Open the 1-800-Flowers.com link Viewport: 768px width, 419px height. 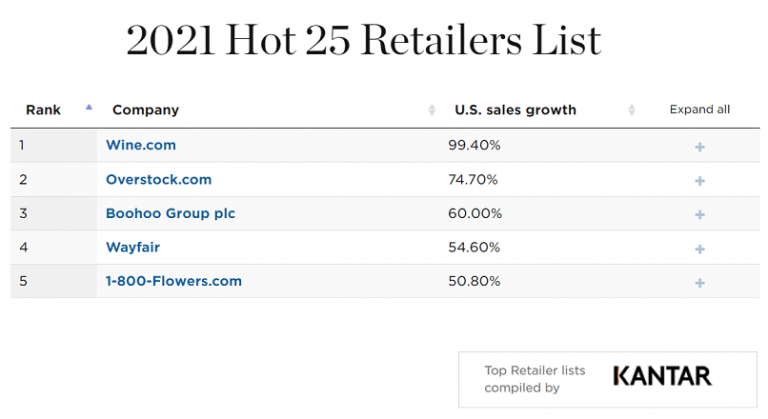pyautogui.click(x=174, y=281)
